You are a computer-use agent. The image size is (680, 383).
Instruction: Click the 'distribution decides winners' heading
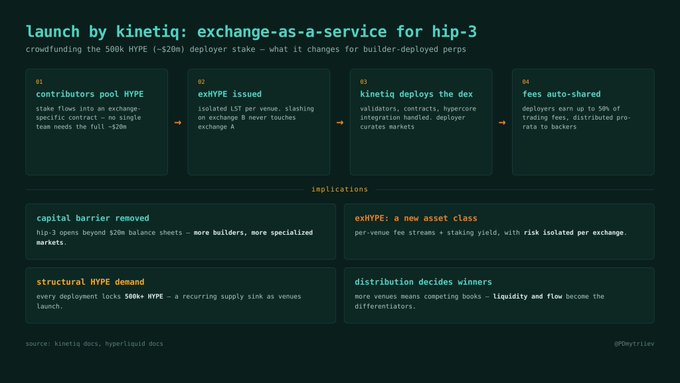(423, 282)
